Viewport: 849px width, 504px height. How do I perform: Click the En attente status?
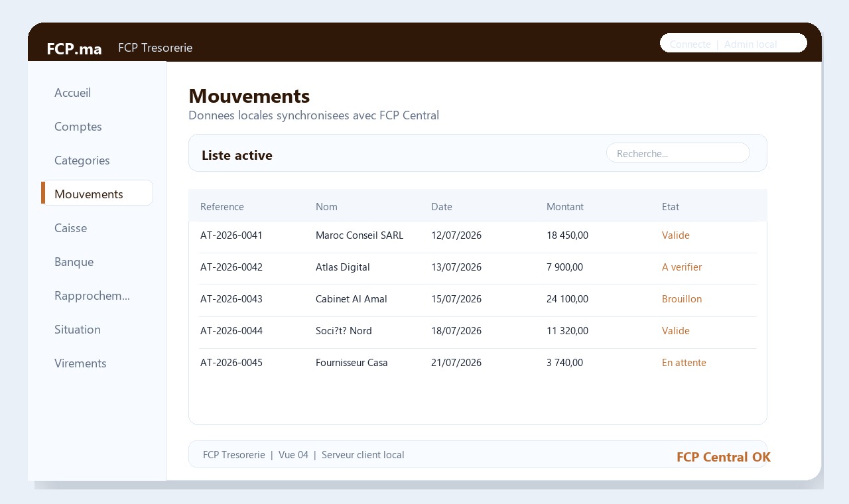point(684,363)
